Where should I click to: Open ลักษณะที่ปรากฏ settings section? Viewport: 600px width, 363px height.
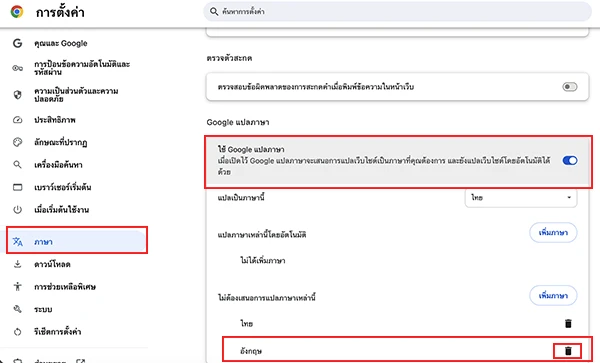click(x=60, y=142)
